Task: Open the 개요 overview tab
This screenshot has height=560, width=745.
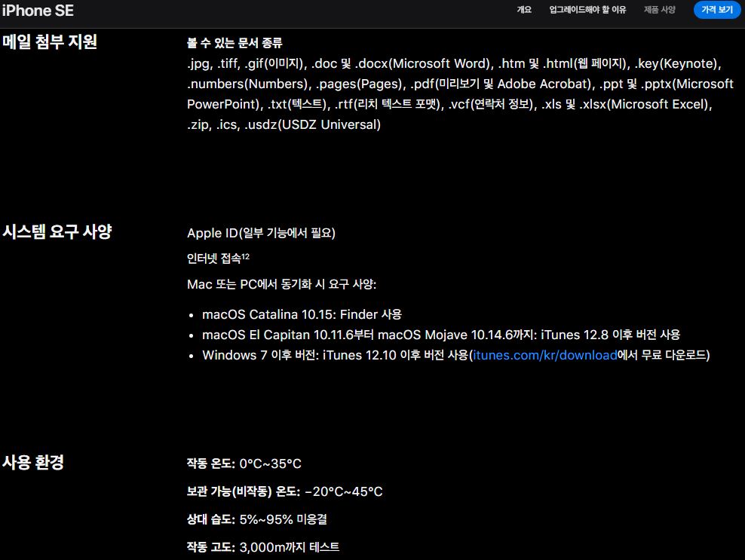Action: click(x=524, y=10)
